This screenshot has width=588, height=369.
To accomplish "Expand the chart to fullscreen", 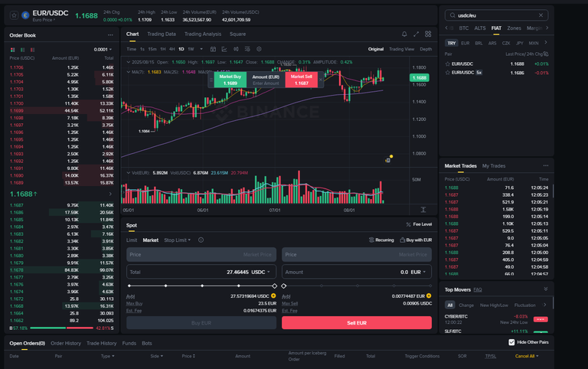I will (416, 34).
